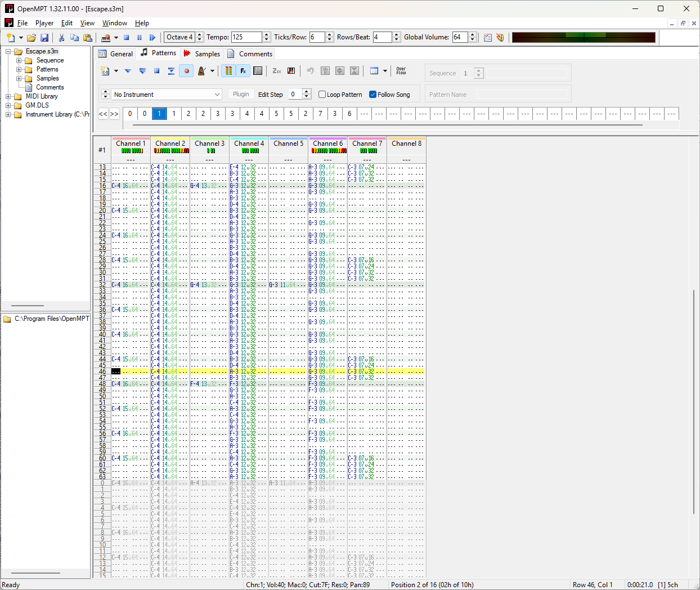This screenshot has width=700, height=590.
Task: Open the new module type dropdown arrow
Action: [x=21, y=38]
